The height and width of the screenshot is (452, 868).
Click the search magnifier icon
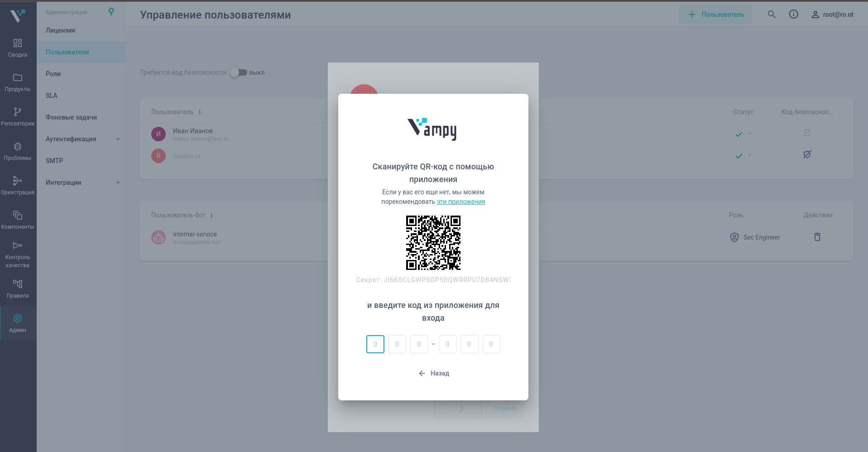point(772,14)
